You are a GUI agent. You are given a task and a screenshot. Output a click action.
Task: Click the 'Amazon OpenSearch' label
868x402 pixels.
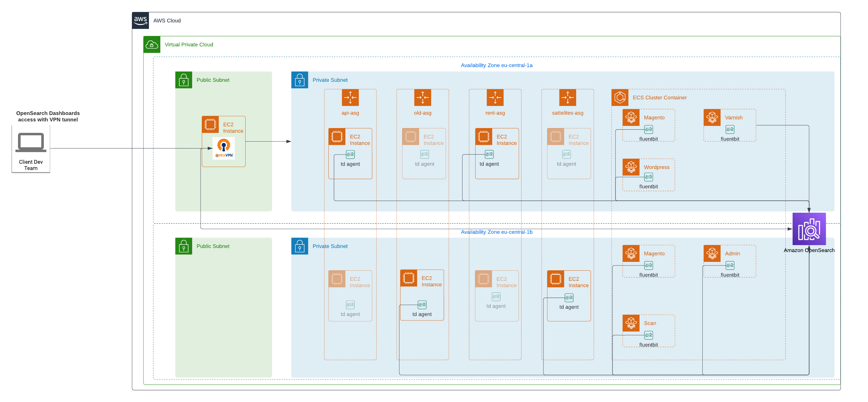tap(809, 250)
